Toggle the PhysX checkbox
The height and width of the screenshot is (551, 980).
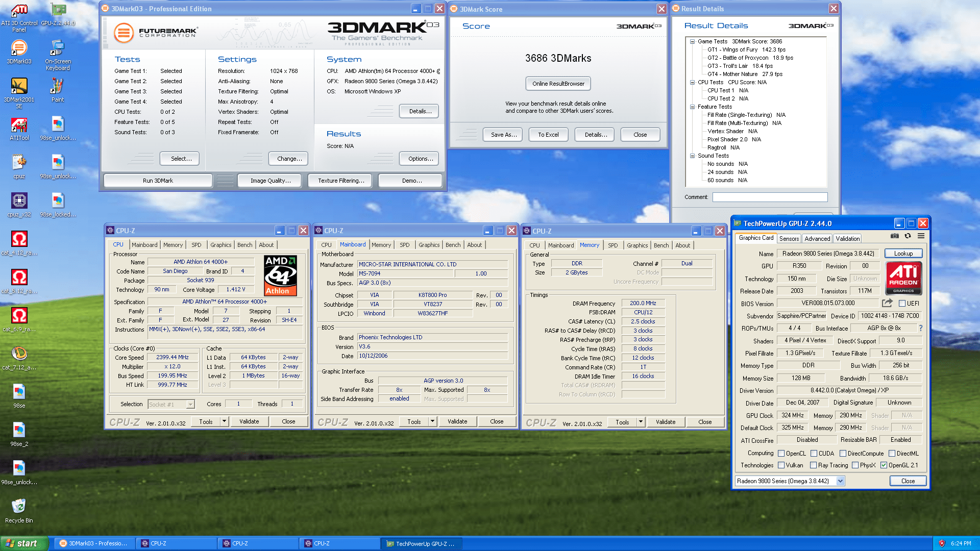[x=855, y=465]
